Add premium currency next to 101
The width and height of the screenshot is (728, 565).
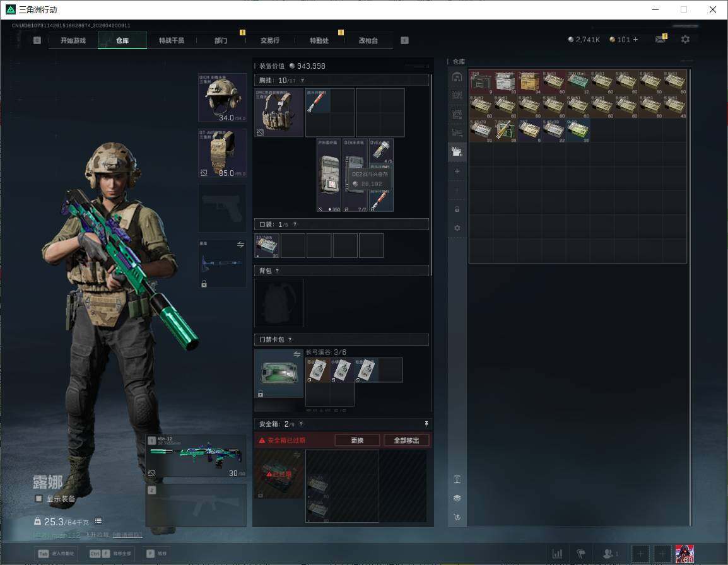636,40
